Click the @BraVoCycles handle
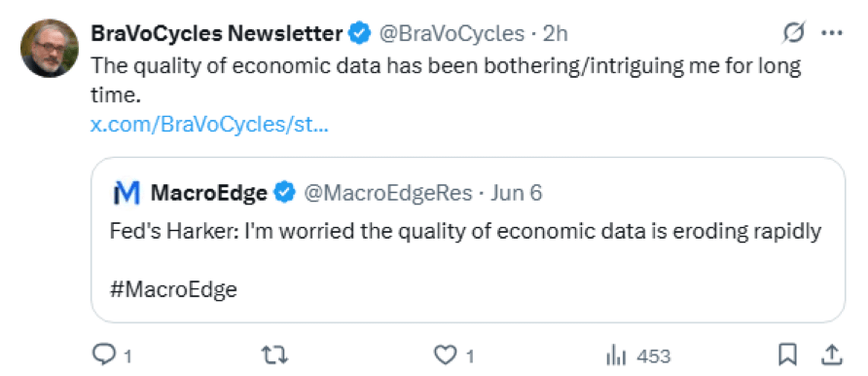 tap(452, 34)
